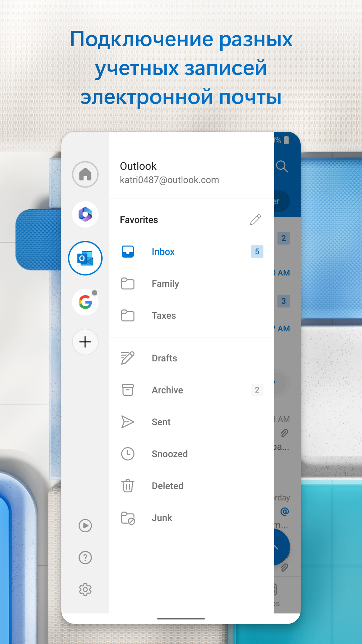
Task: Click the Archive box icon
Action: [128, 390]
